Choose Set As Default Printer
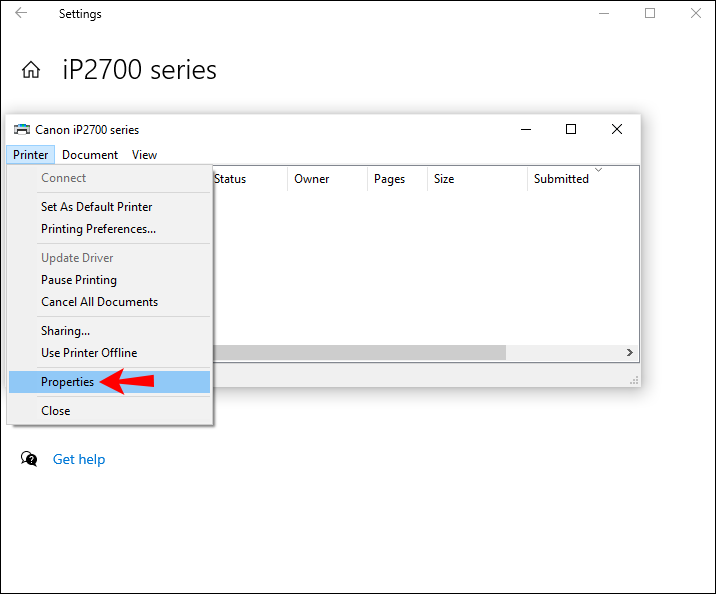The height and width of the screenshot is (594, 716). [110, 207]
